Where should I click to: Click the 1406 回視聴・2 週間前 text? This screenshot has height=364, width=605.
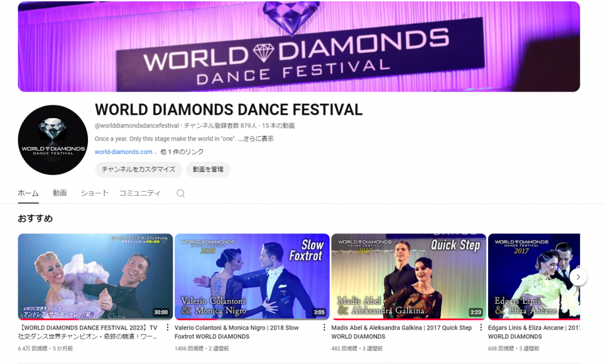[x=201, y=349]
